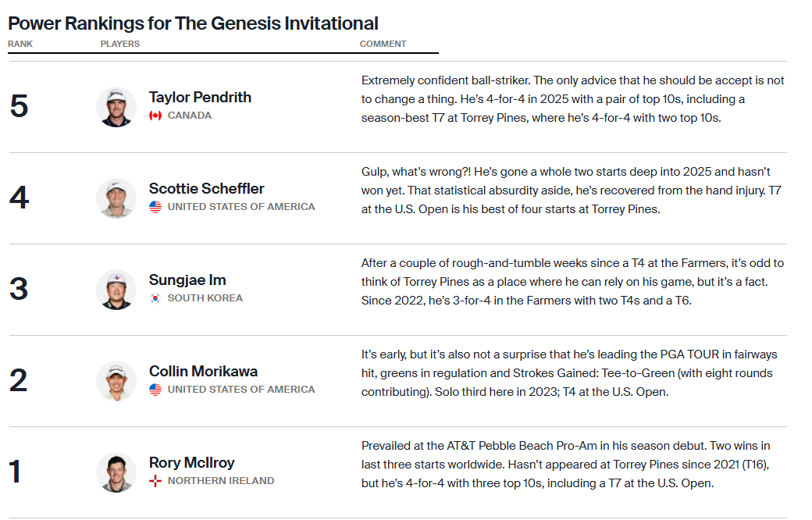
Task: Open Rory McIlroy's headshot photo
Action: click(116, 472)
